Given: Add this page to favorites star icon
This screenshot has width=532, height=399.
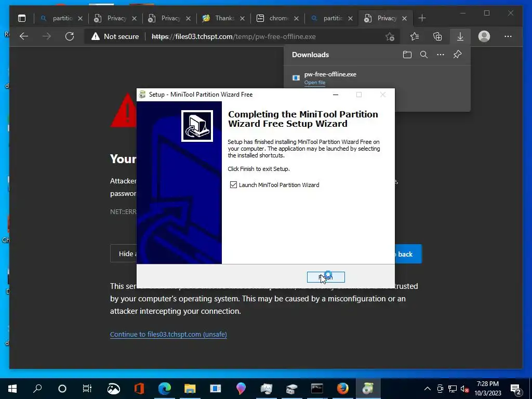Looking at the screenshot, I should (x=390, y=37).
